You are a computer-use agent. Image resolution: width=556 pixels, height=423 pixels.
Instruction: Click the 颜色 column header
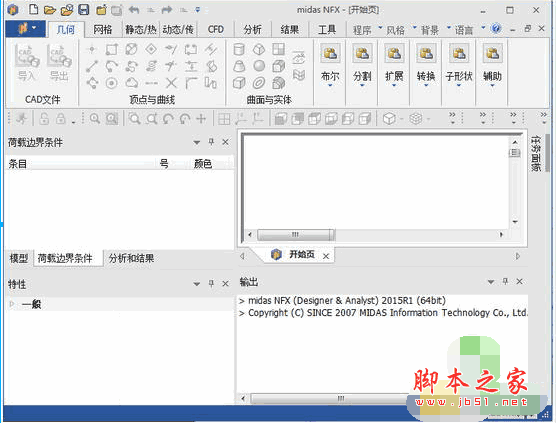point(203,164)
